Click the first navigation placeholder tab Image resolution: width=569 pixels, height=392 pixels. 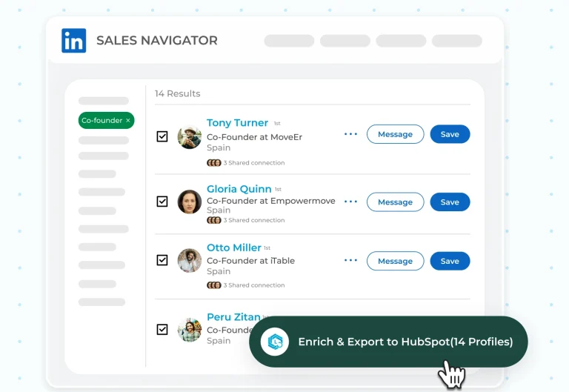289,41
